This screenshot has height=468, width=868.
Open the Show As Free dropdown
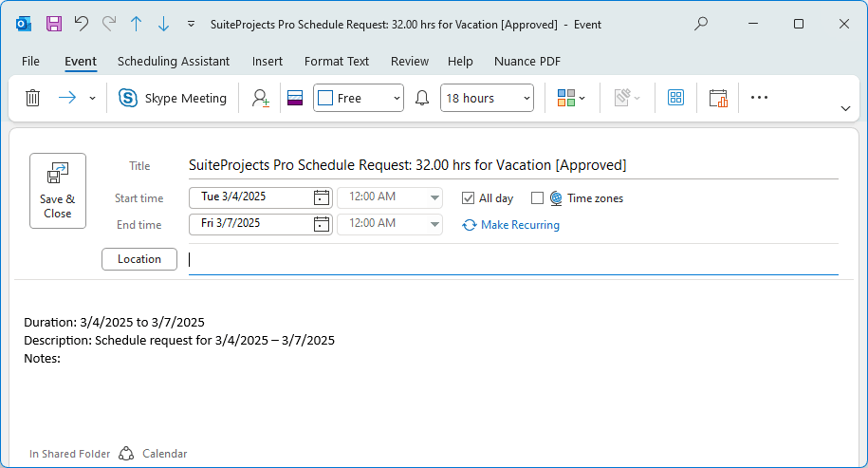click(359, 98)
